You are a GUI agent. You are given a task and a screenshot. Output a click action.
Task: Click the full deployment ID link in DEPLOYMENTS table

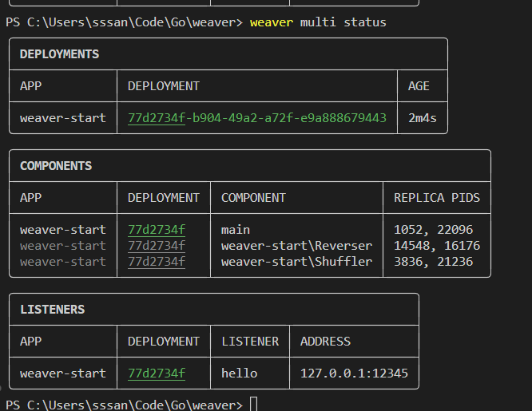click(256, 118)
